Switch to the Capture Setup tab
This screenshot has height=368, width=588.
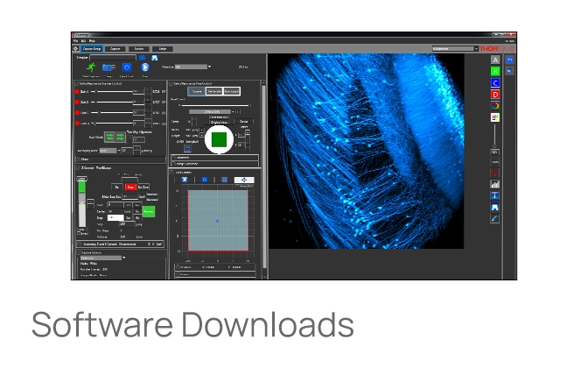pos(92,49)
